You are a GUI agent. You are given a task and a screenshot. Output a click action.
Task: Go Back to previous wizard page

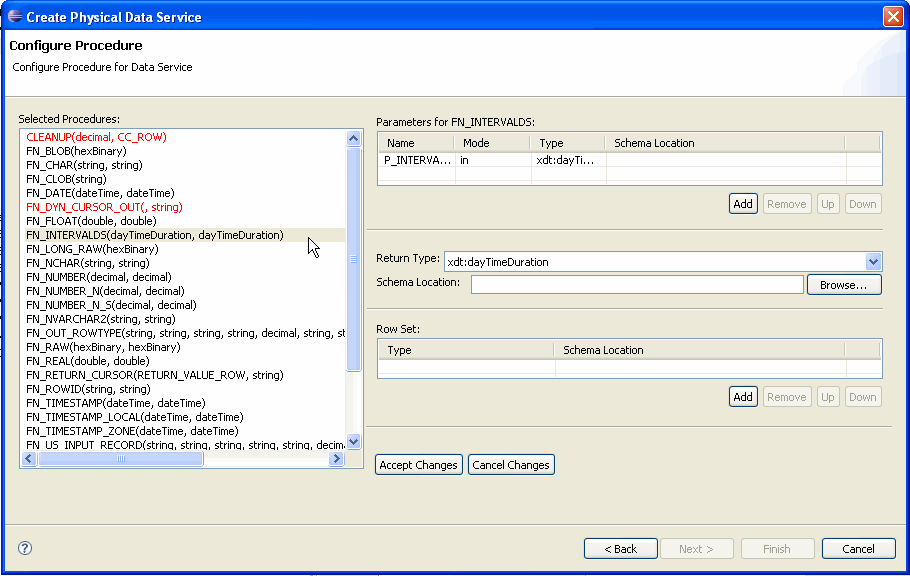[620, 549]
